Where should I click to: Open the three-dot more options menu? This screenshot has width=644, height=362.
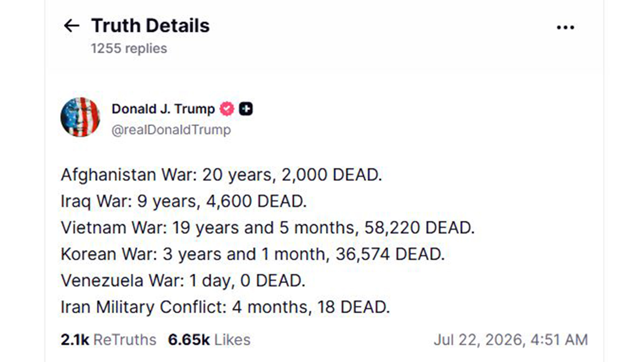[x=565, y=27]
